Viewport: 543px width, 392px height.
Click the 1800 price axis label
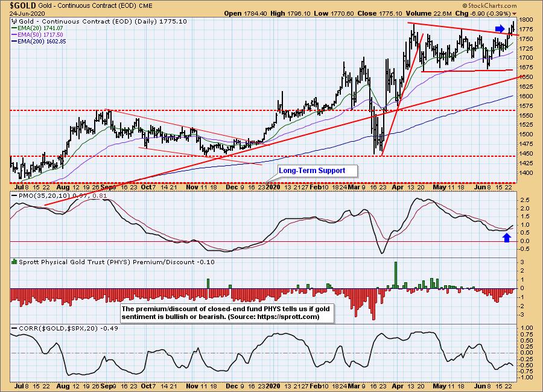526,20
